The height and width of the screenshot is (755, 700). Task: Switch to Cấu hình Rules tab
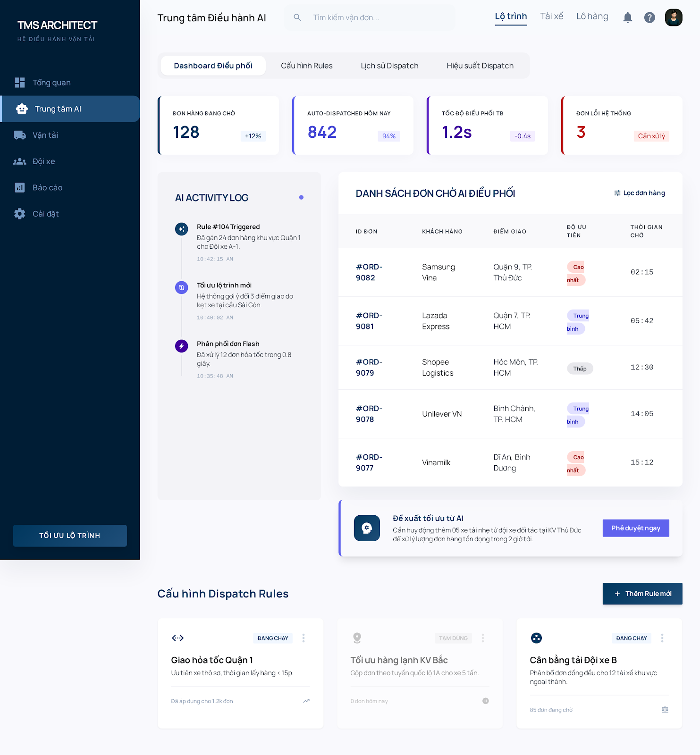pyautogui.click(x=307, y=66)
